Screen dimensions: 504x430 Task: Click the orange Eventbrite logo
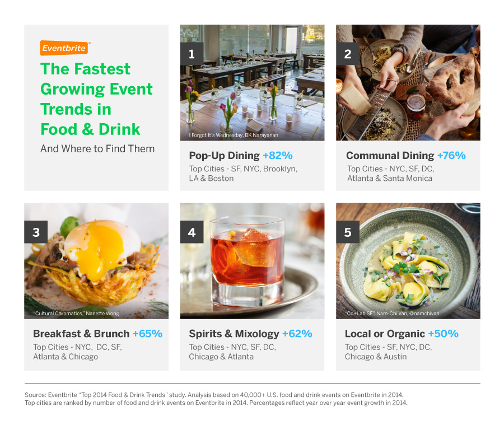64,48
